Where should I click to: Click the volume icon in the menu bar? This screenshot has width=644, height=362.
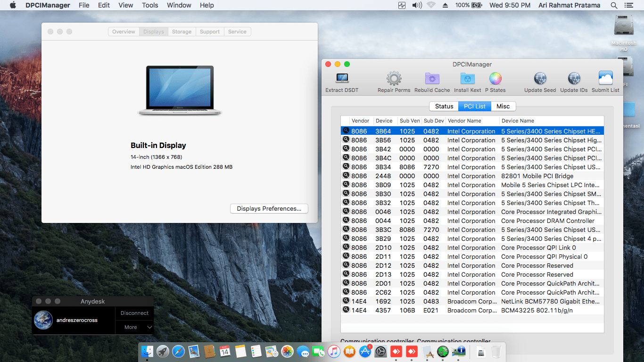point(417,5)
